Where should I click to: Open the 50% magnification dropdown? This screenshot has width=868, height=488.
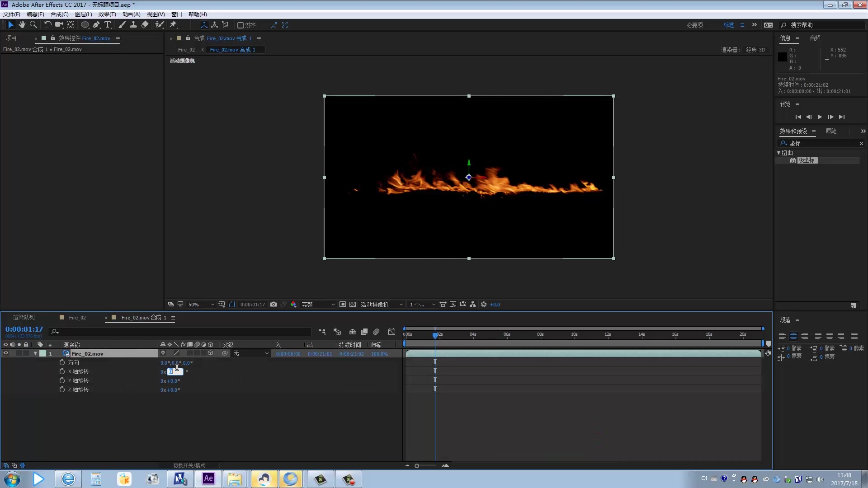201,305
